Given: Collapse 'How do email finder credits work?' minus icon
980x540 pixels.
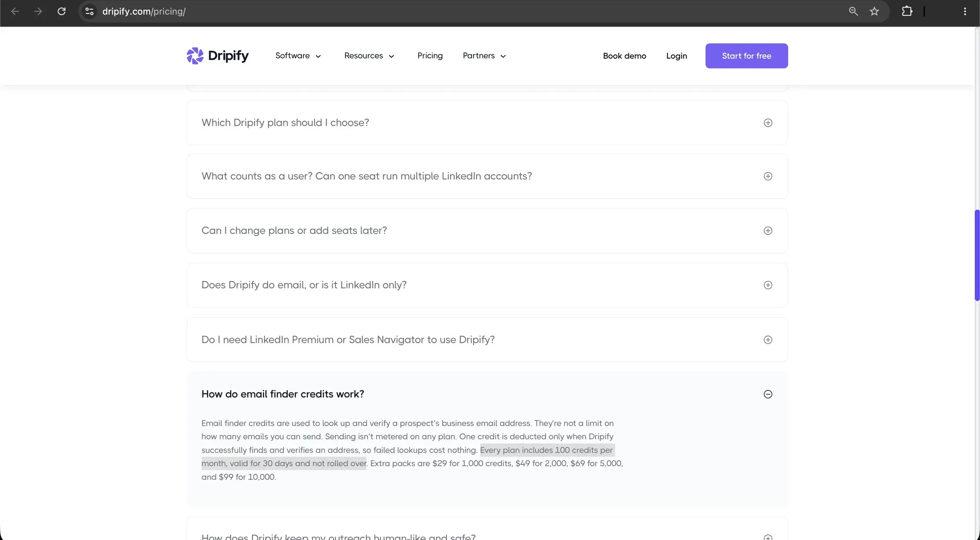Looking at the screenshot, I should (768, 394).
